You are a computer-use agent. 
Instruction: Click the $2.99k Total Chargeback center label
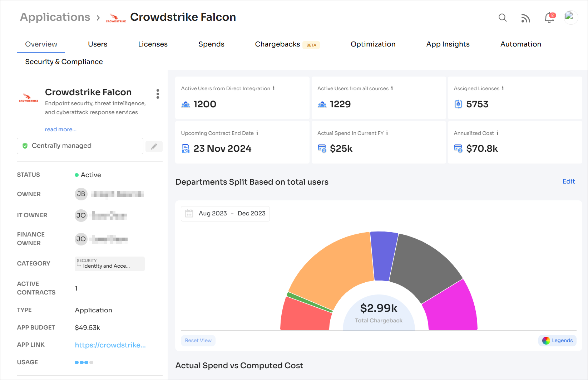tap(379, 313)
